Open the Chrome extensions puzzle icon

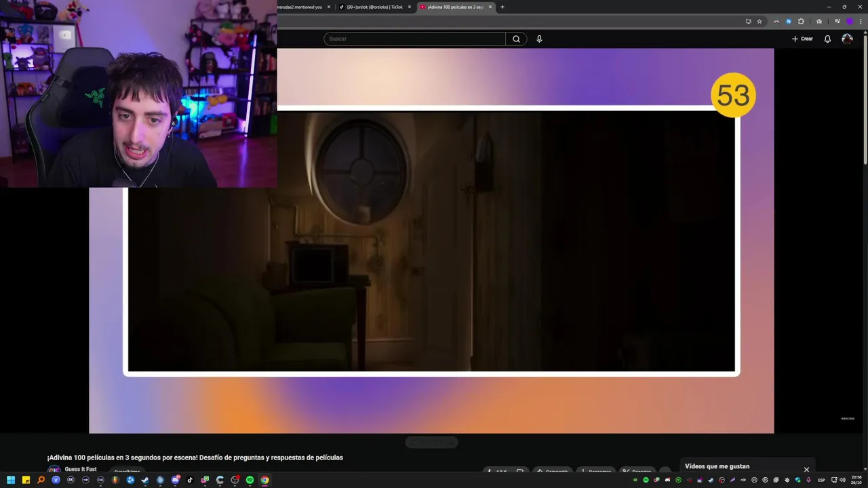click(801, 21)
